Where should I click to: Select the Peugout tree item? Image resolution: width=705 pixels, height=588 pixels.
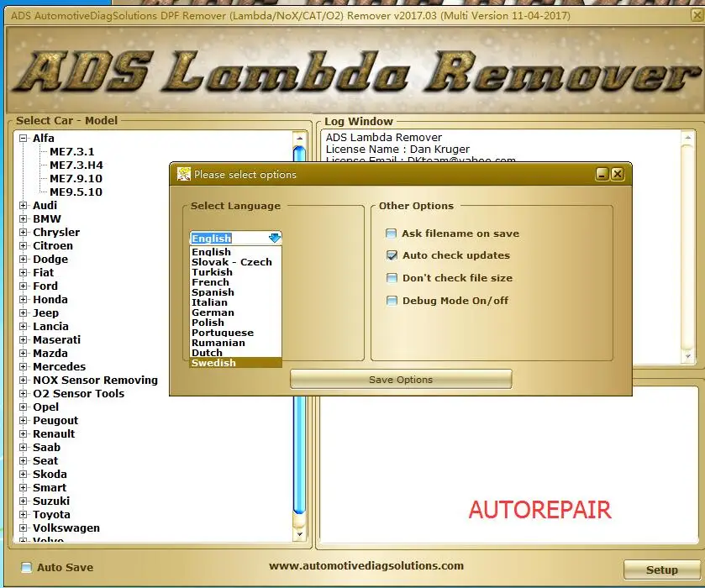55,421
